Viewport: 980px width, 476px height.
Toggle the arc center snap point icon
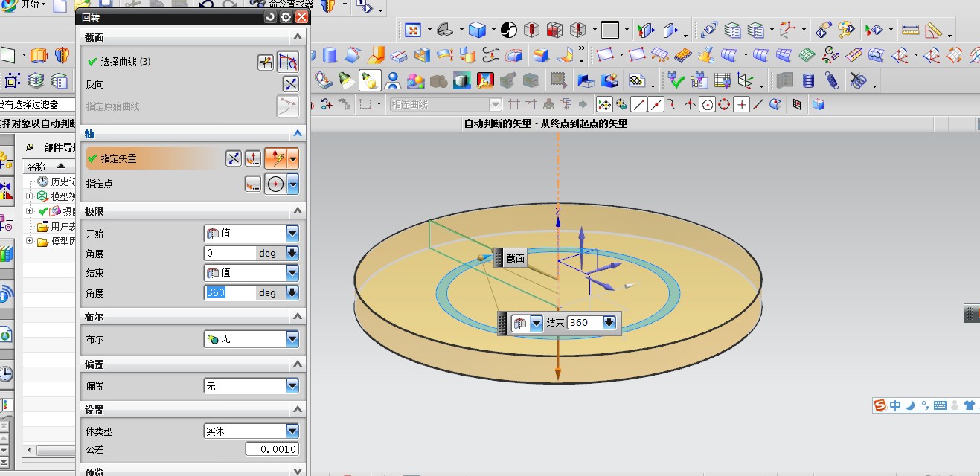pyautogui.click(x=707, y=105)
